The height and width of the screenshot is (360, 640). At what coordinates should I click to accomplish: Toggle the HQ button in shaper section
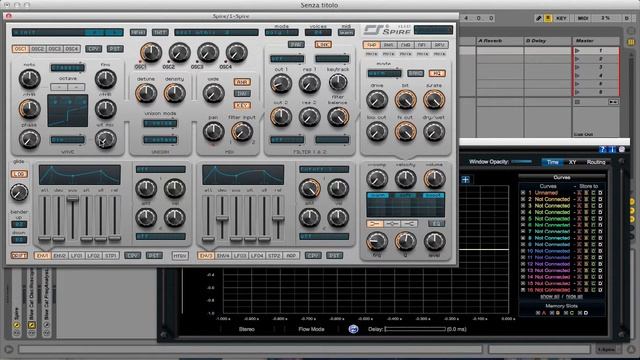point(437,73)
